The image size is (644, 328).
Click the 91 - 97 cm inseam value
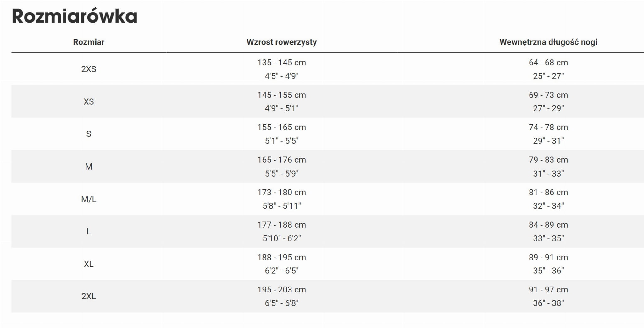tap(548, 290)
